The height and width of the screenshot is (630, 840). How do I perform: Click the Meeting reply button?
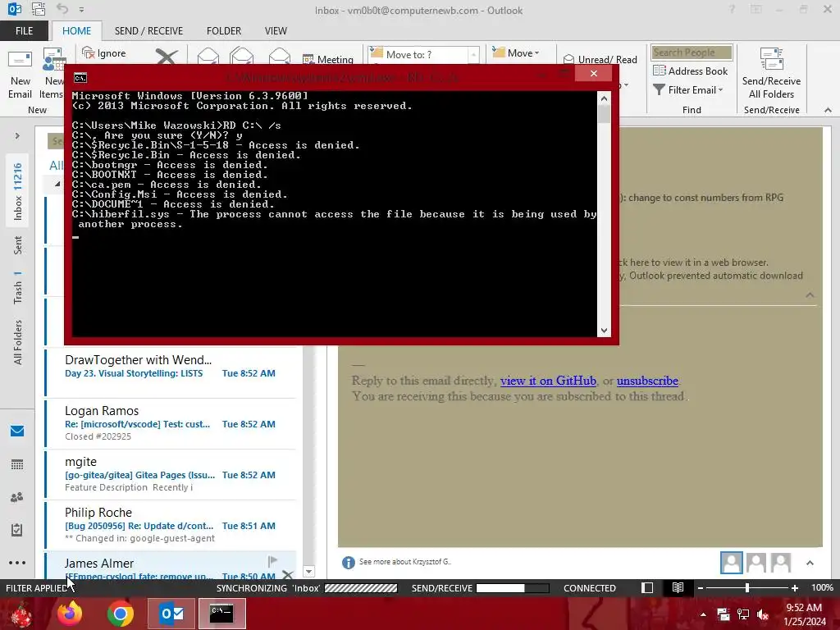[328, 59]
